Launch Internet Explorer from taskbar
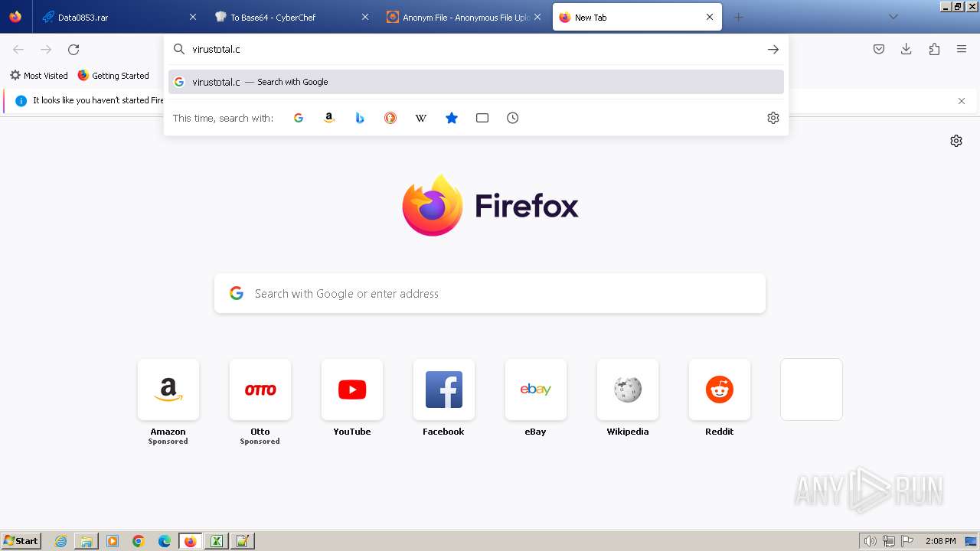 pyautogui.click(x=61, y=541)
